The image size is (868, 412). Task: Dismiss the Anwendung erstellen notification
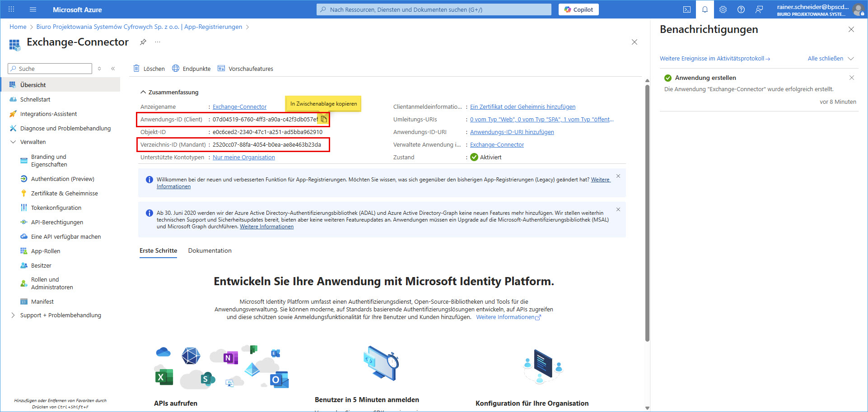coord(852,78)
